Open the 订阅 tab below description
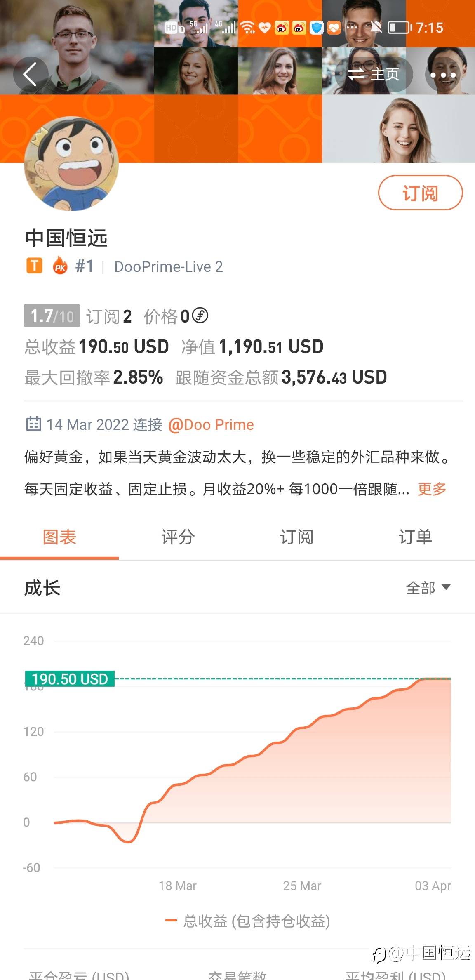Viewport: 475px width, 980px height. pyautogui.click(x=296, y=537)
